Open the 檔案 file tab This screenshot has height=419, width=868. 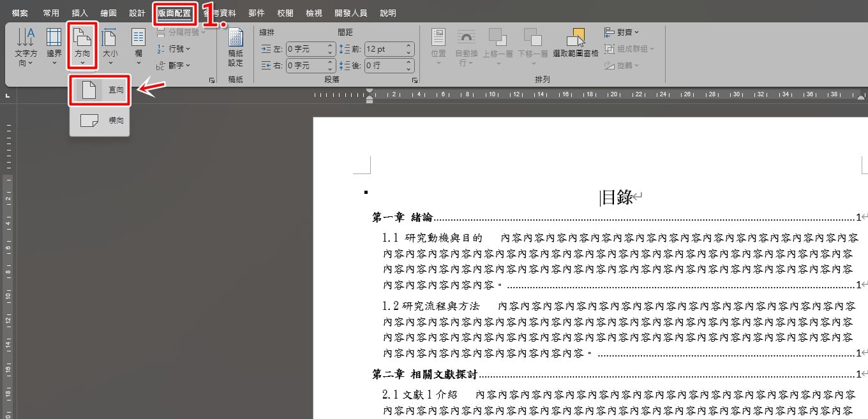(20, 13)
